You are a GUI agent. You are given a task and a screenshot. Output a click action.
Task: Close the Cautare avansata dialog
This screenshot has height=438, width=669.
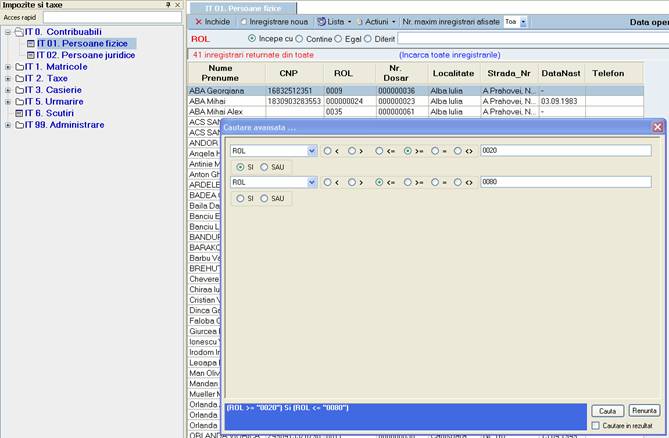657,127
